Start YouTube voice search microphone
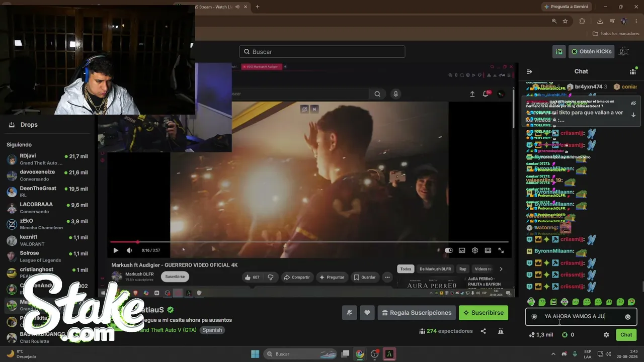This screenshot has height=362, width=644. tap(396, 94)
